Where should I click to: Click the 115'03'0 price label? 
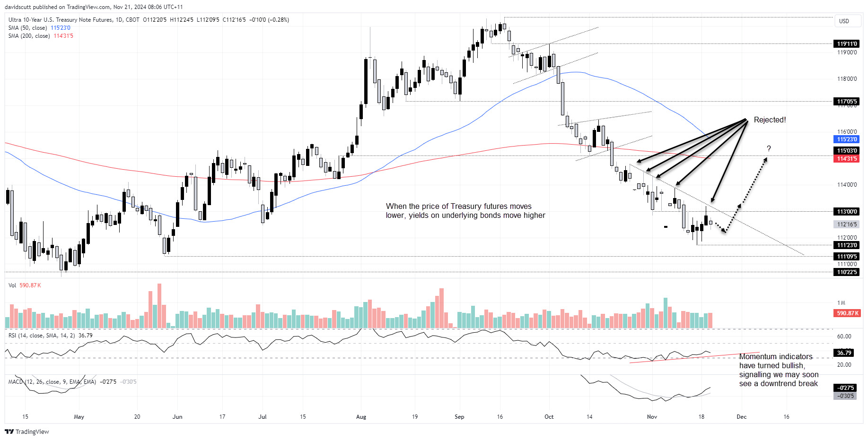(846, 151)
